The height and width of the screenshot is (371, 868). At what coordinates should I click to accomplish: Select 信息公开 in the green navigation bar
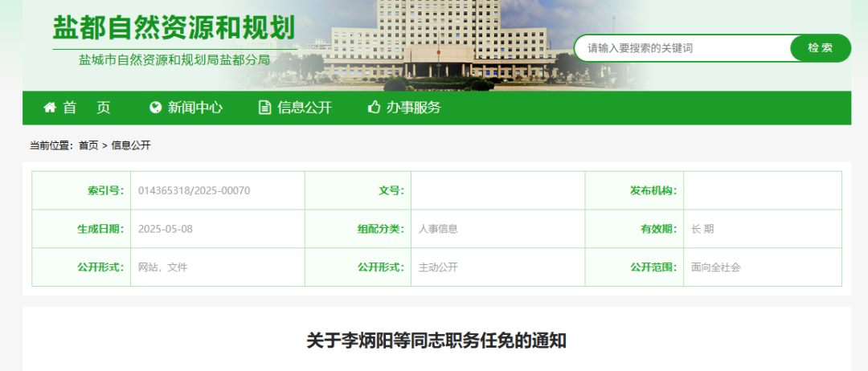(304, 108)
